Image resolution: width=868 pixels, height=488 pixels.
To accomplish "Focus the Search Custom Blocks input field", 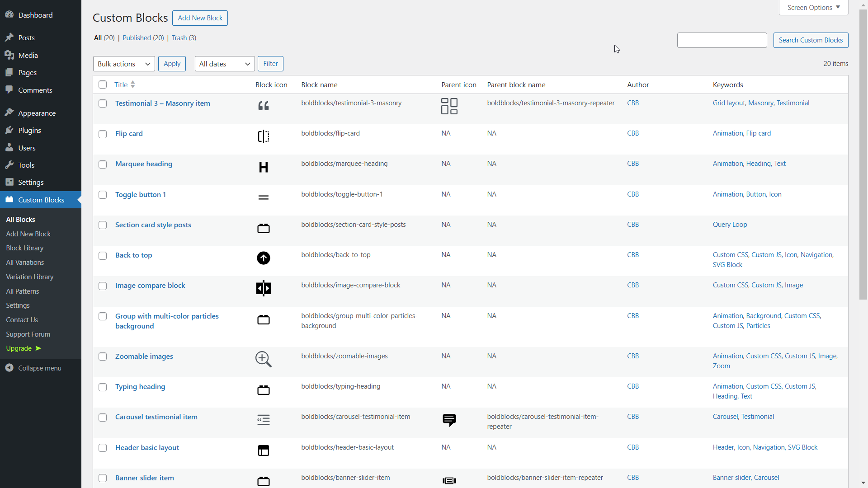I will pyautogui.click(x=722, y=40).
